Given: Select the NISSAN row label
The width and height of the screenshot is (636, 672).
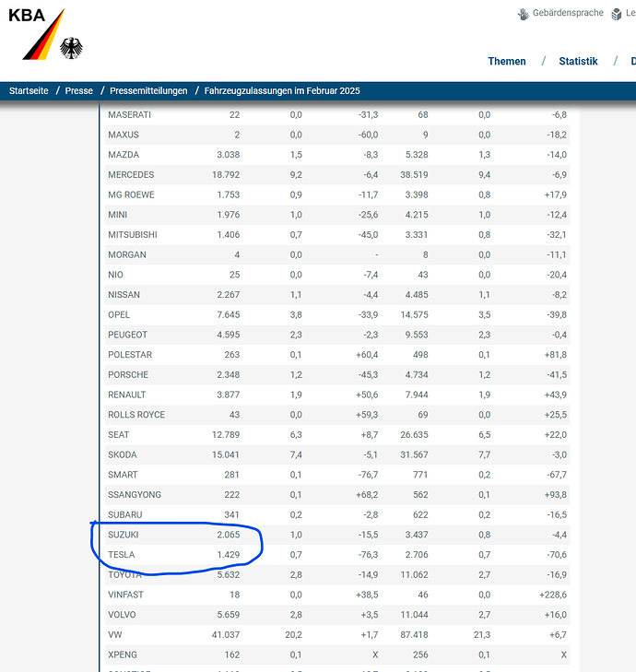Looking at the screenshot, I should tap(124, 295).
